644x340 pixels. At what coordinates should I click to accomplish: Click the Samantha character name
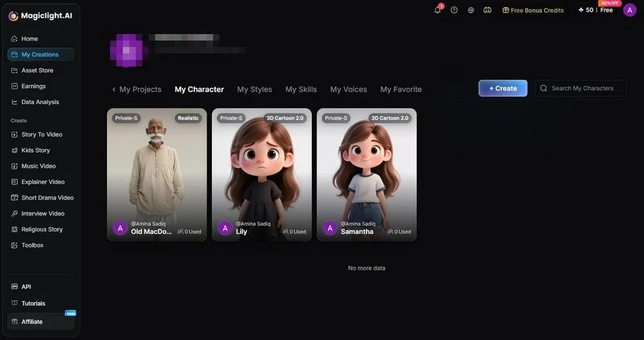(x=357, y=232)
